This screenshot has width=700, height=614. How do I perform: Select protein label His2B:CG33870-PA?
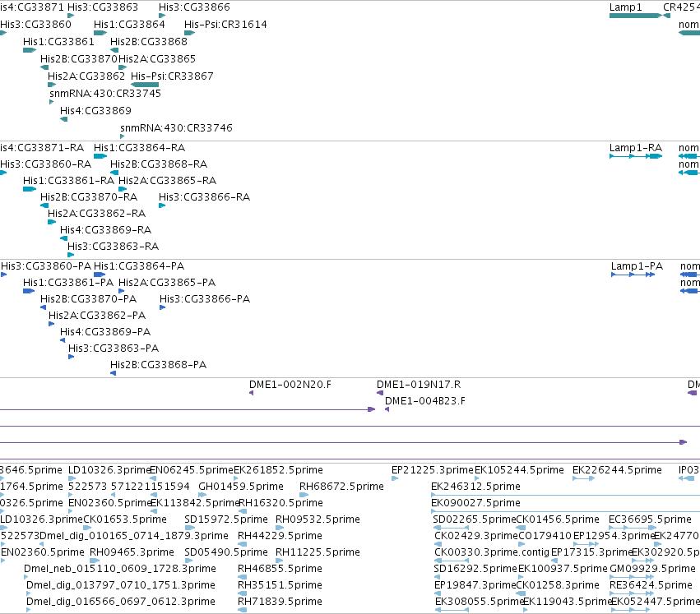point(88,299)
